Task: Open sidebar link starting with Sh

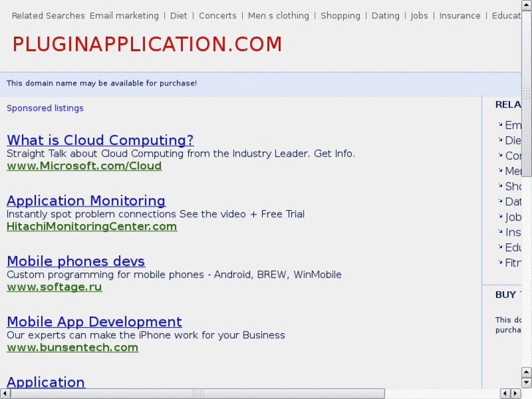Action: point(513,186)
